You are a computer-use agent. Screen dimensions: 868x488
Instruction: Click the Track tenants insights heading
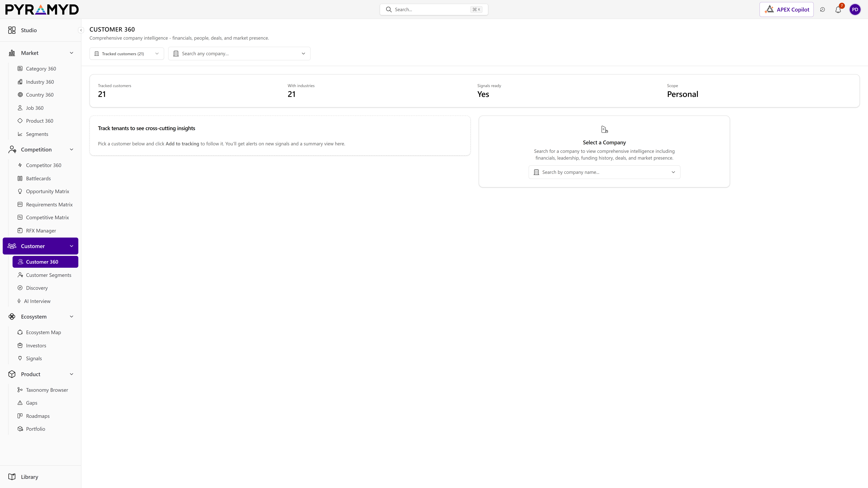coord(147,128)
